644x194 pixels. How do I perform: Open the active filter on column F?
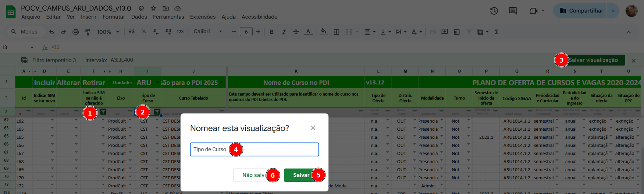coord(103,112)
